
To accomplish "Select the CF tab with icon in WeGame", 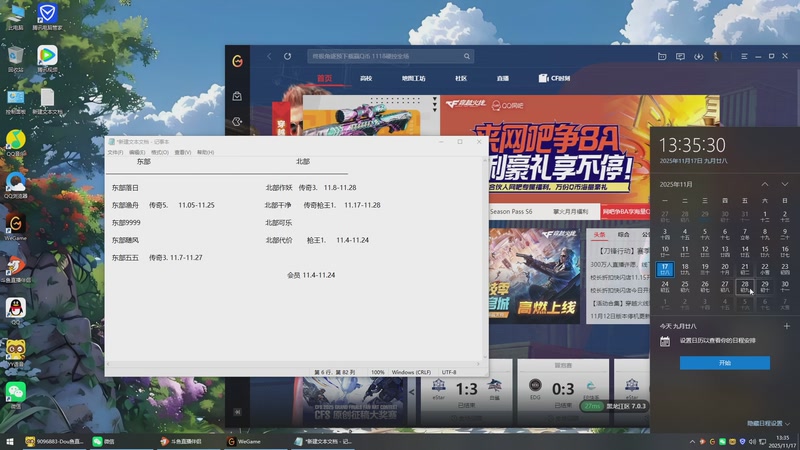I will 555,78.
